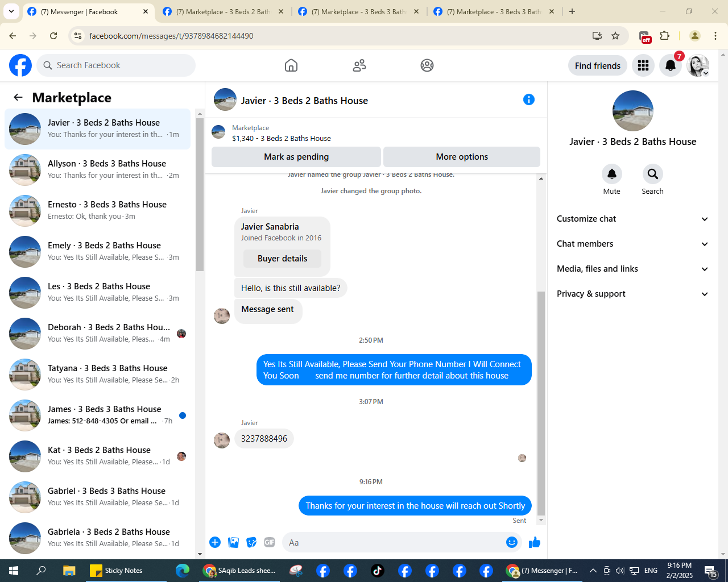Open account menu on profile picture
The width and height of the screenshot is (728, 582).
click(698, 65)
